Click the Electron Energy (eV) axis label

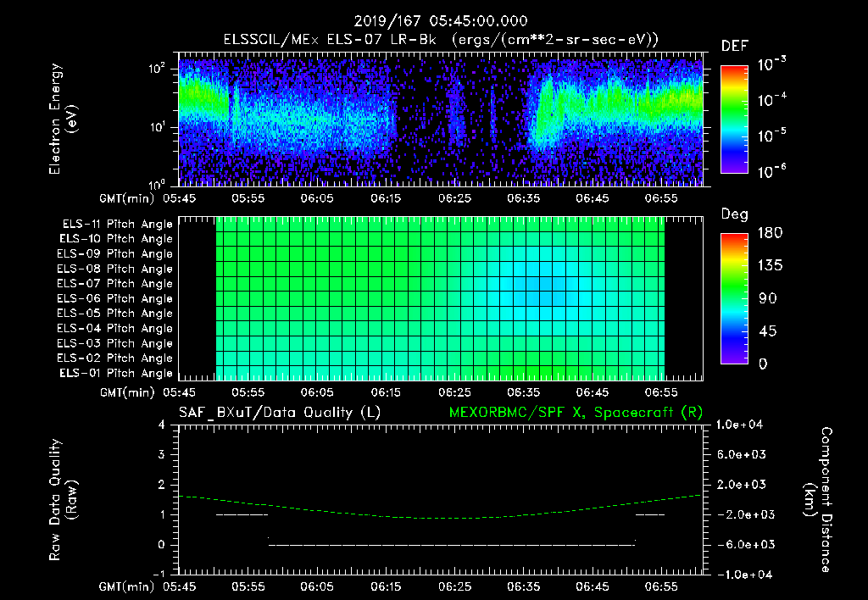(x=63, y=119)
